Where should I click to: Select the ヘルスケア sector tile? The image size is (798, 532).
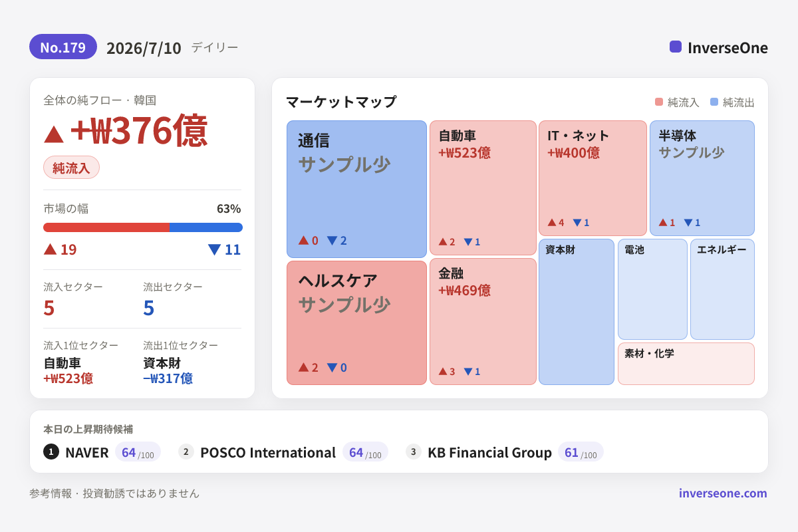[356, 323]
